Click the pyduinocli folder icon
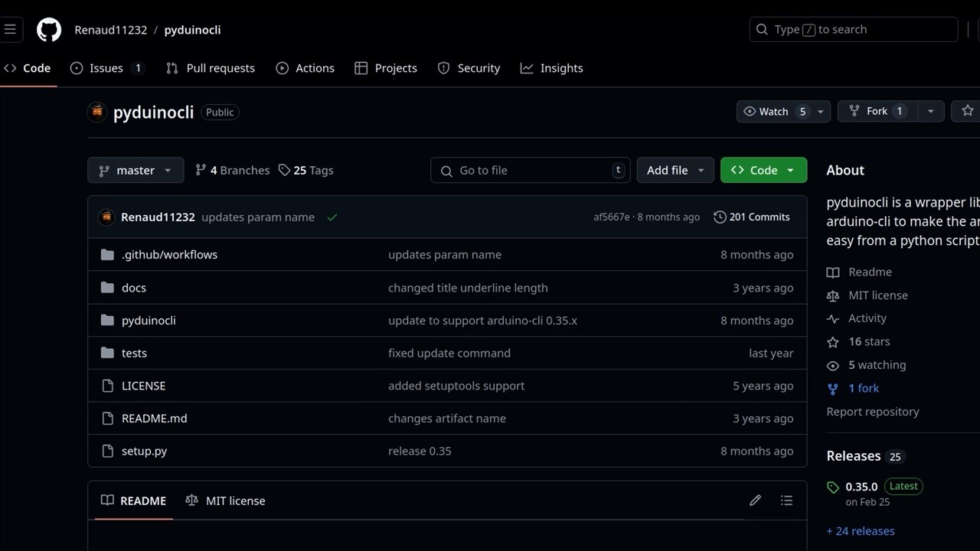980x551 pixels. pos(107,321)
